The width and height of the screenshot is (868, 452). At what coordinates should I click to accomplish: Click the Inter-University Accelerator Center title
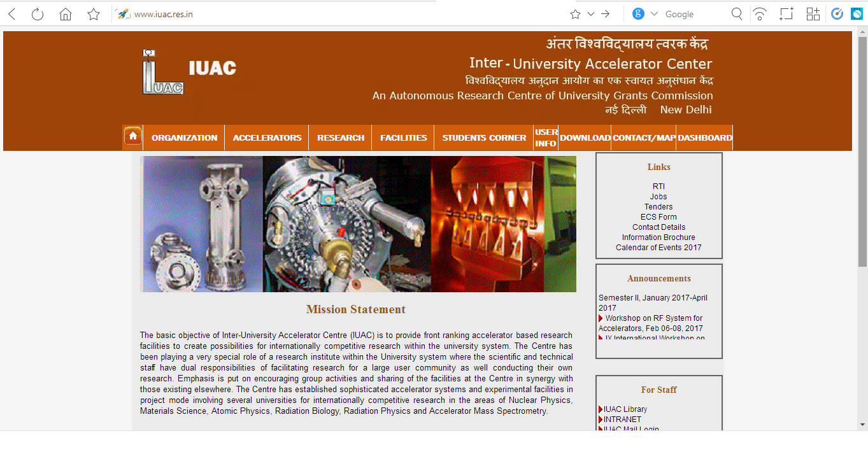pyautogui.click(x=590, y=63)
